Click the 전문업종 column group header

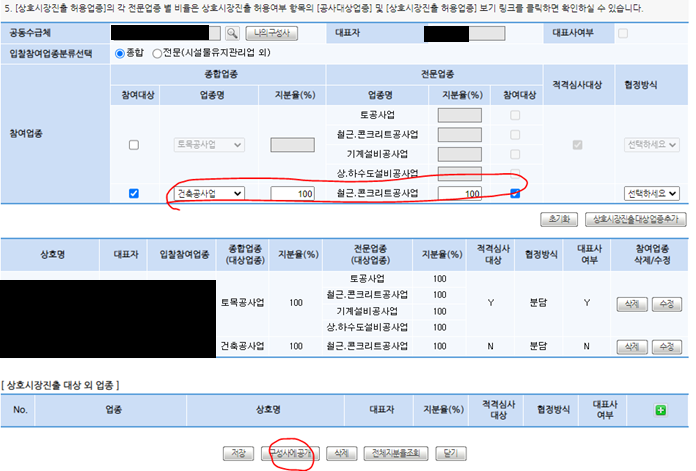pos(437,74)
